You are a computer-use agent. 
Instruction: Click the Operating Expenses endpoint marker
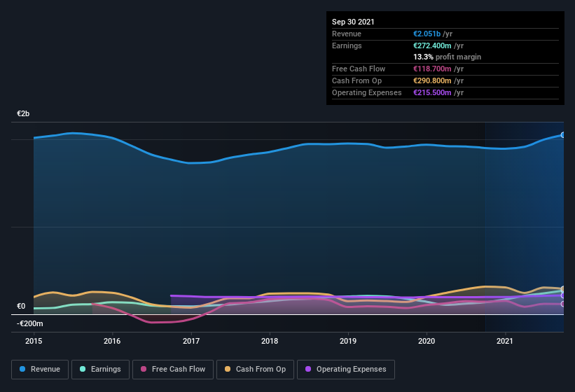[563, 295]
